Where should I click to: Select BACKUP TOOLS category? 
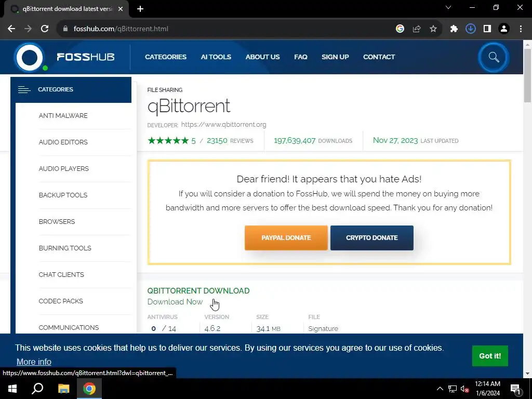63,195
